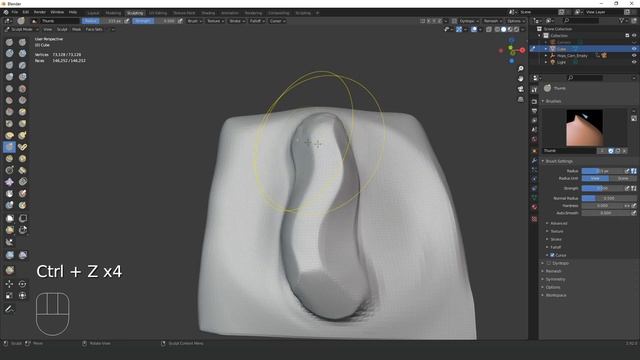The width and height of the screenshot is (640, 360).
Task: Click the zoom view magnifier gizmo
Action: (520, 69)
